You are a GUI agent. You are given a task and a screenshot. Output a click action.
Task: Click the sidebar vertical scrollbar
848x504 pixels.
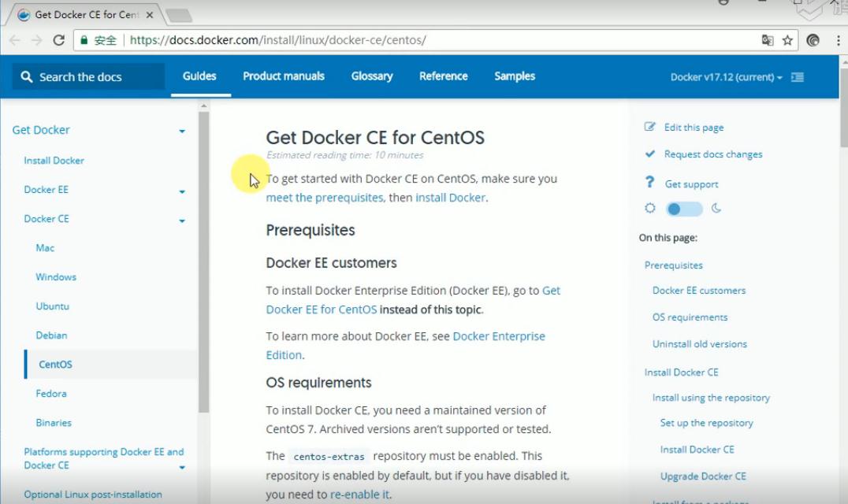[x=204, y=260]
